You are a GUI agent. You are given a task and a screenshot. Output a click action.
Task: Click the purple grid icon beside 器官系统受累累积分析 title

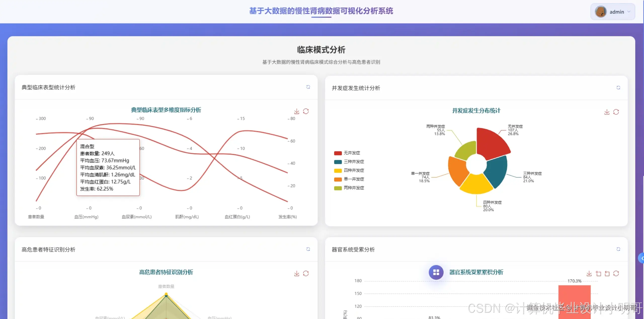436,272
